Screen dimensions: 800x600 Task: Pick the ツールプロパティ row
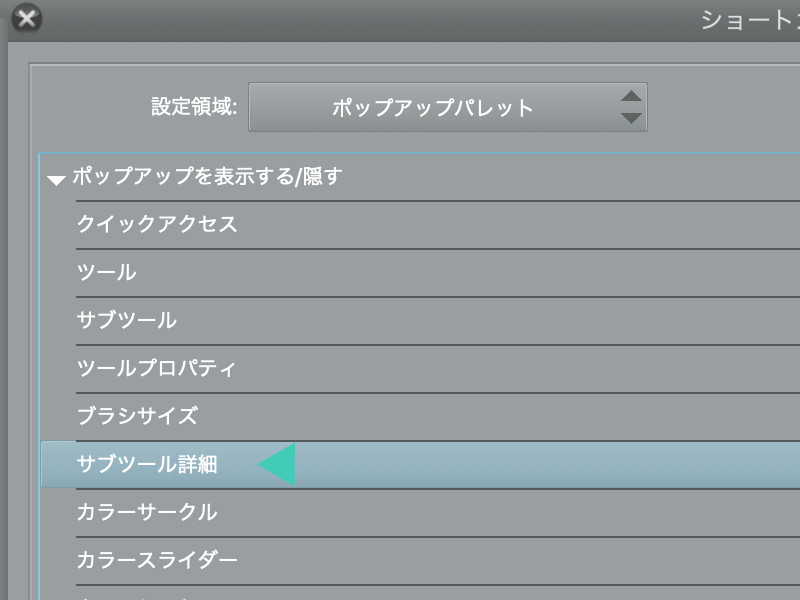coord(157,368)
